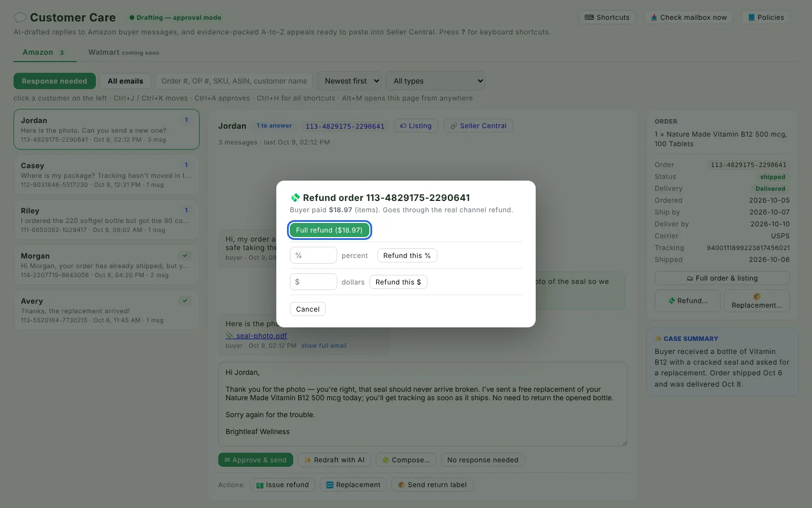Open the Newest first sort dropdown

[349, 81]
